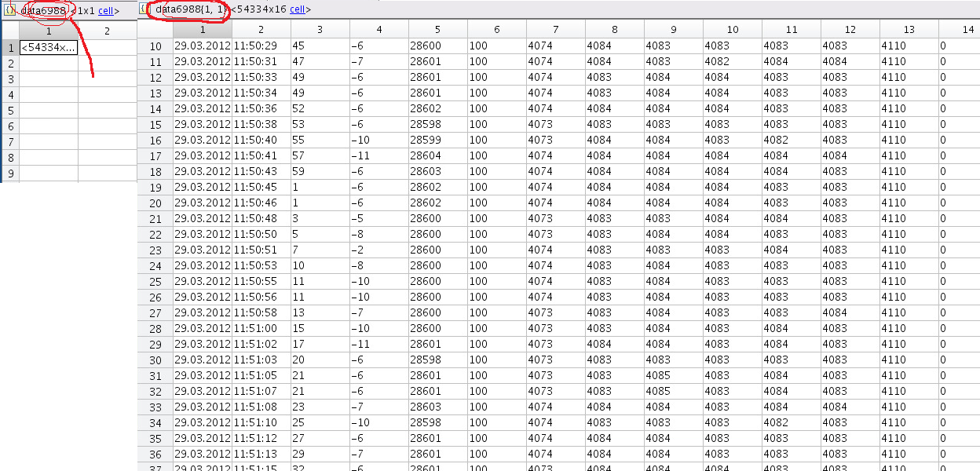The width and height of the screenshot is (980, 471).
Task: Click cell with 4082 in row 11
Action: tap(732, 62)
